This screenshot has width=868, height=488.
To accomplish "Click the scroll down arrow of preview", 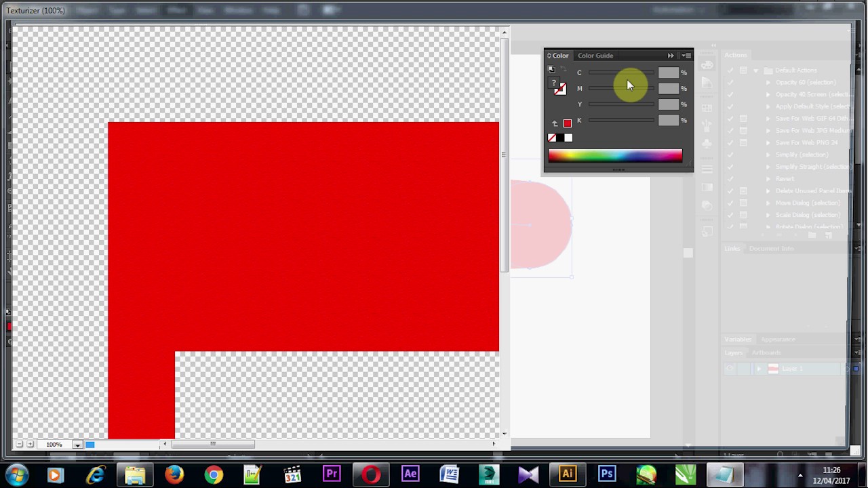I will [504, 434].
